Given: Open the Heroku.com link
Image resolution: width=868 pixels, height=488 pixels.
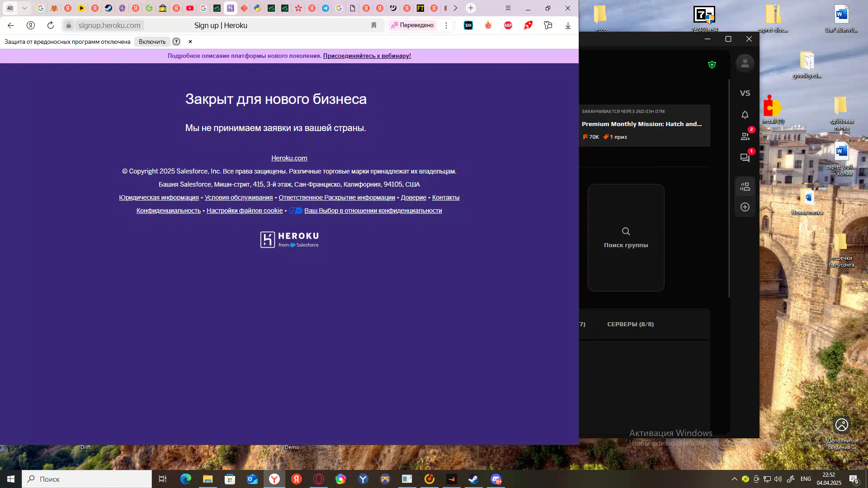Looking at the screenshot, I should point(289,158).
